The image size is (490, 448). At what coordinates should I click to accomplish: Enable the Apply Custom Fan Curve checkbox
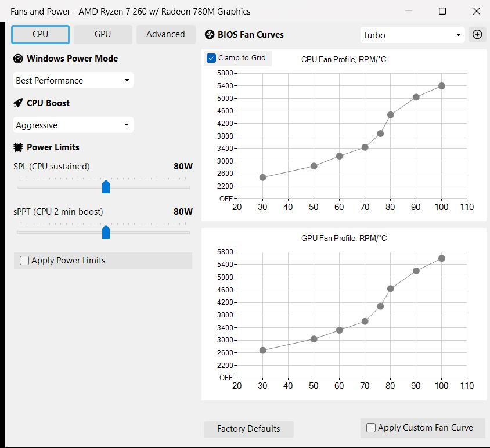(371, 428)
